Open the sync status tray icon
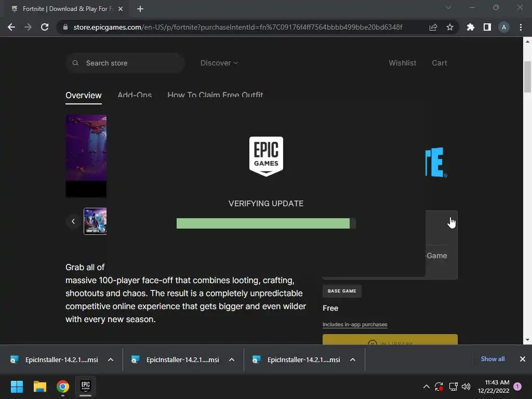This screenshot has width=532, height=399. click(x=439, y=387)
